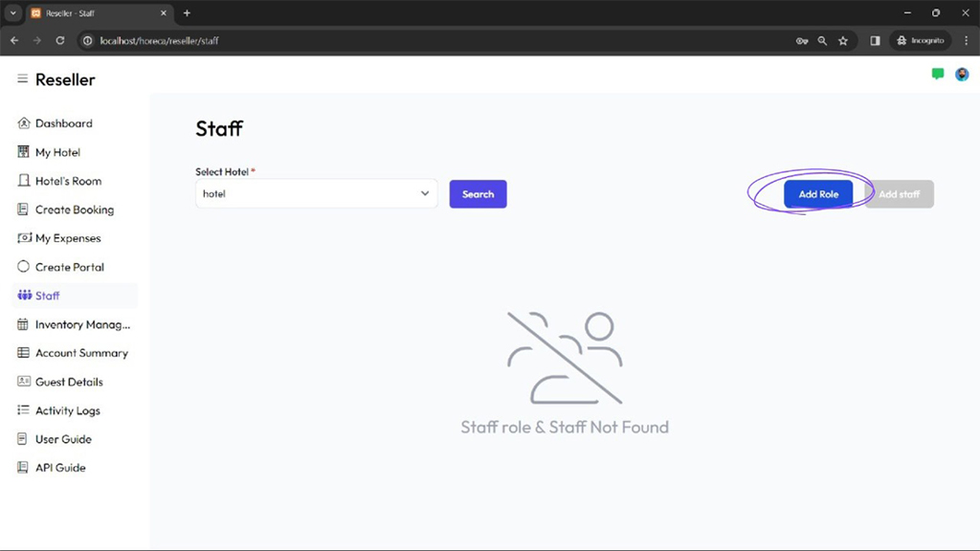Screen dimensions: 980x551
Task: Open Chrome side panel icon
Action: pyautogui.click(x=875, y=41)
